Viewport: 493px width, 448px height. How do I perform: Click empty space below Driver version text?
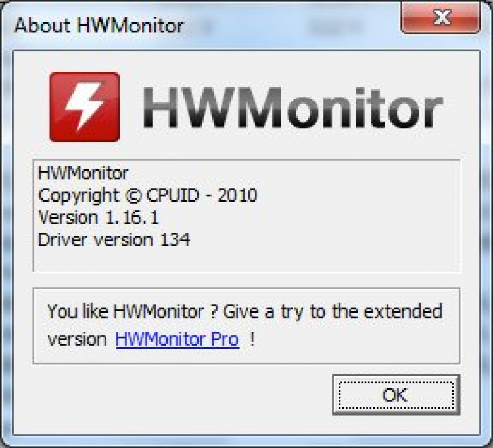[x=245, y=260]
